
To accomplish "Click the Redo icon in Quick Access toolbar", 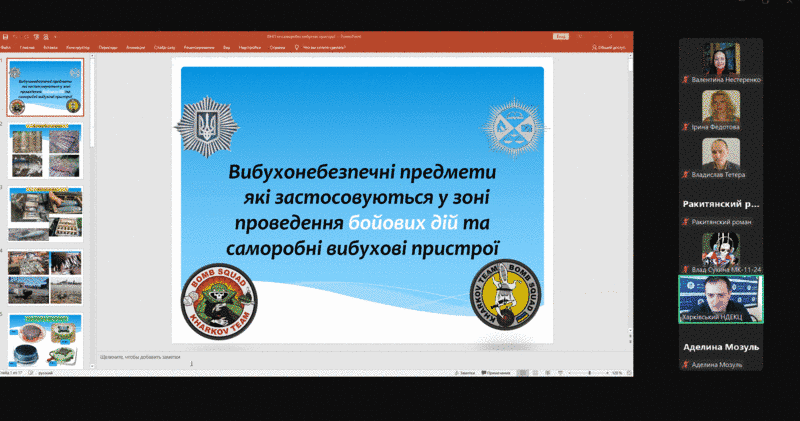I will 26,37.
